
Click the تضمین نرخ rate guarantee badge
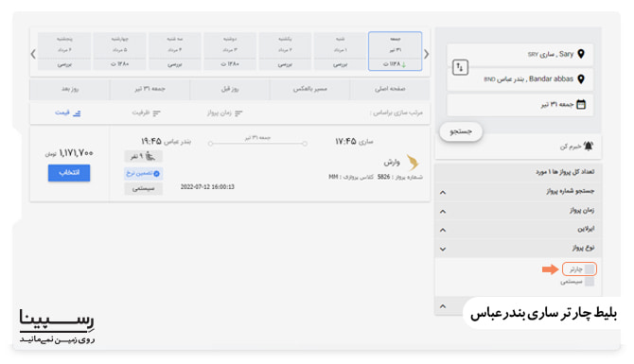click(143, 173)
